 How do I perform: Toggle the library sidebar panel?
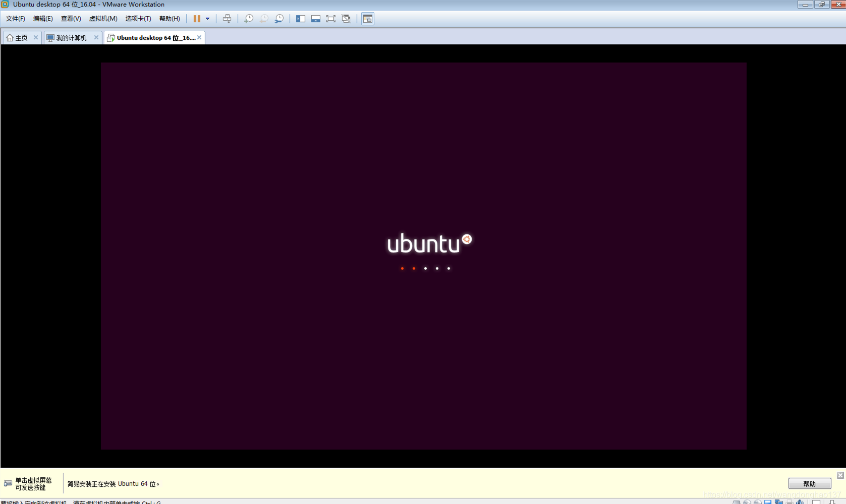tap(301, 19)
